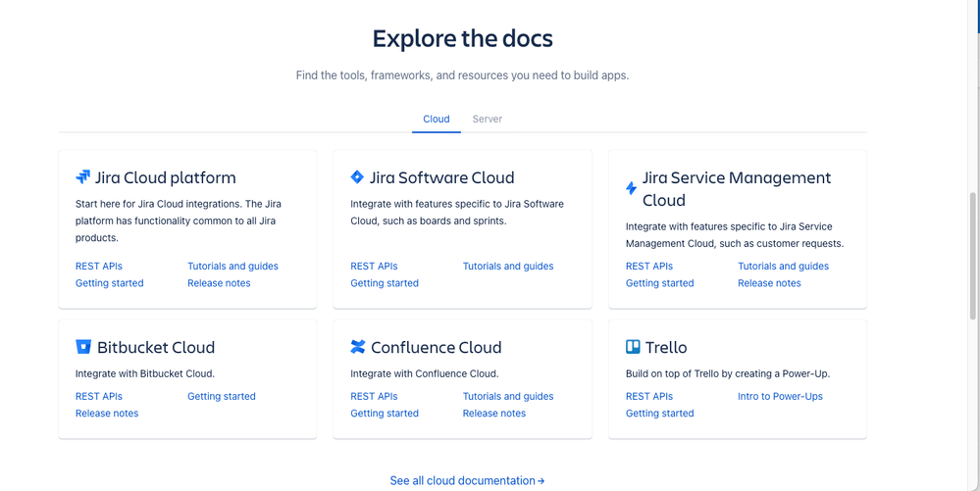Open Tutorials and guides for Jira Software Cloud
The image size is (980, 491).
coord(508,267)
